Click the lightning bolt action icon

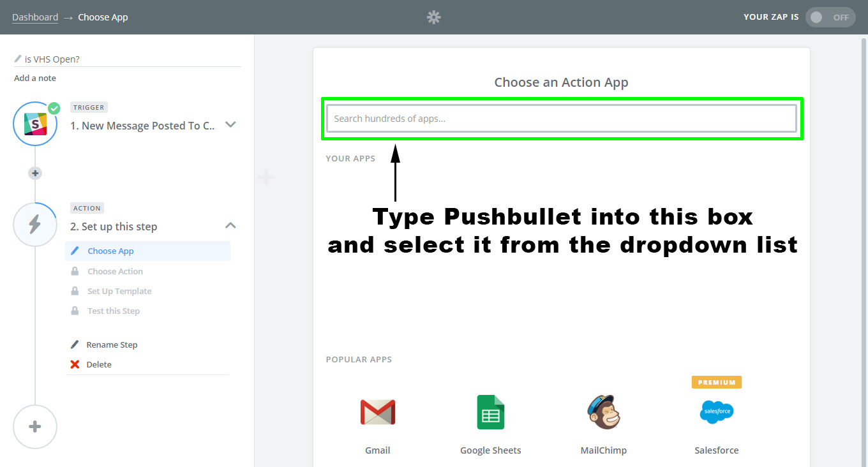point(35,224)
